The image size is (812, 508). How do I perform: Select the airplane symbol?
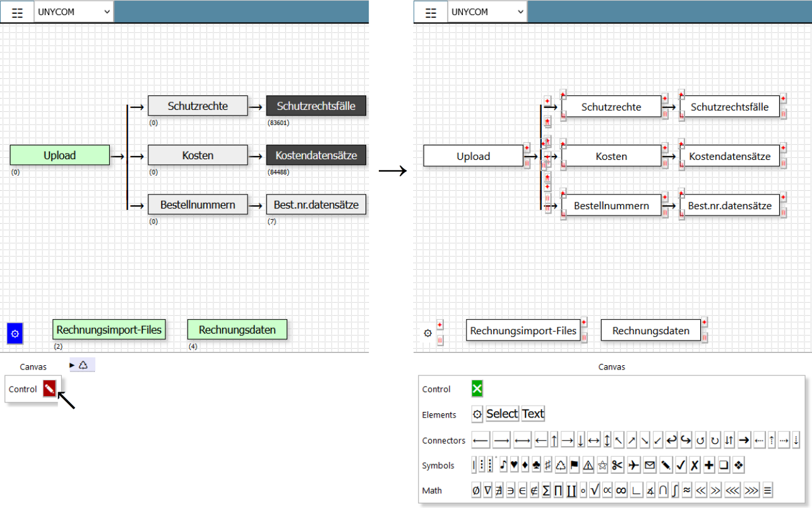[x=634, y=466]
